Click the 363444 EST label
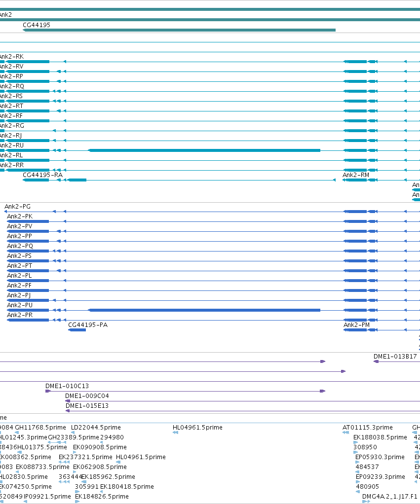This screenshot has width=420, height=504. tap(70, 477)
